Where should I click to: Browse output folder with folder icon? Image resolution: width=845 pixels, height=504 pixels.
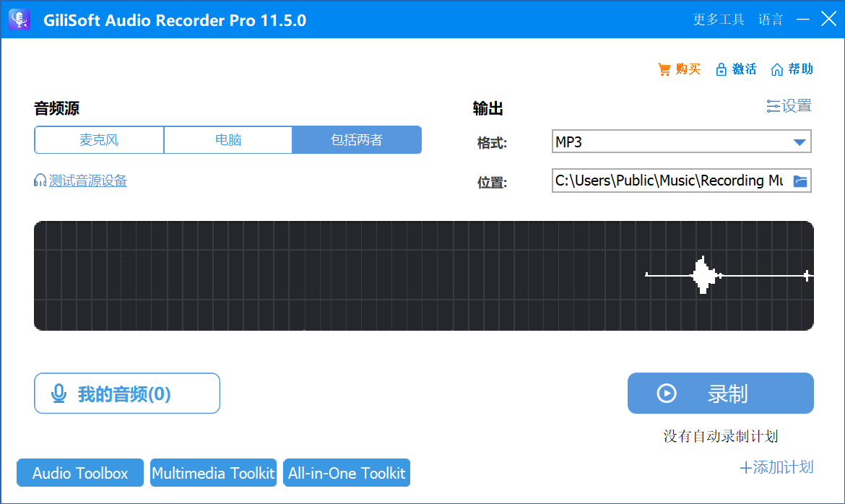[800, 181]
